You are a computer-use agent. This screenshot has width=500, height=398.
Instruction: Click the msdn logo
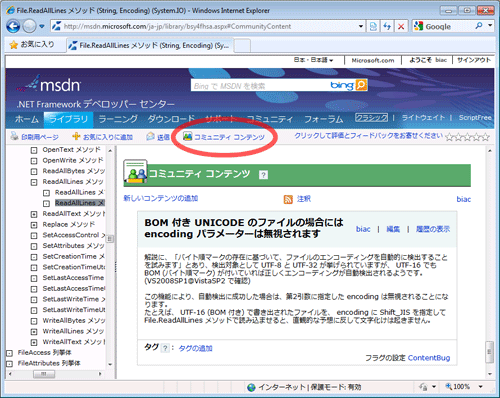49,84
